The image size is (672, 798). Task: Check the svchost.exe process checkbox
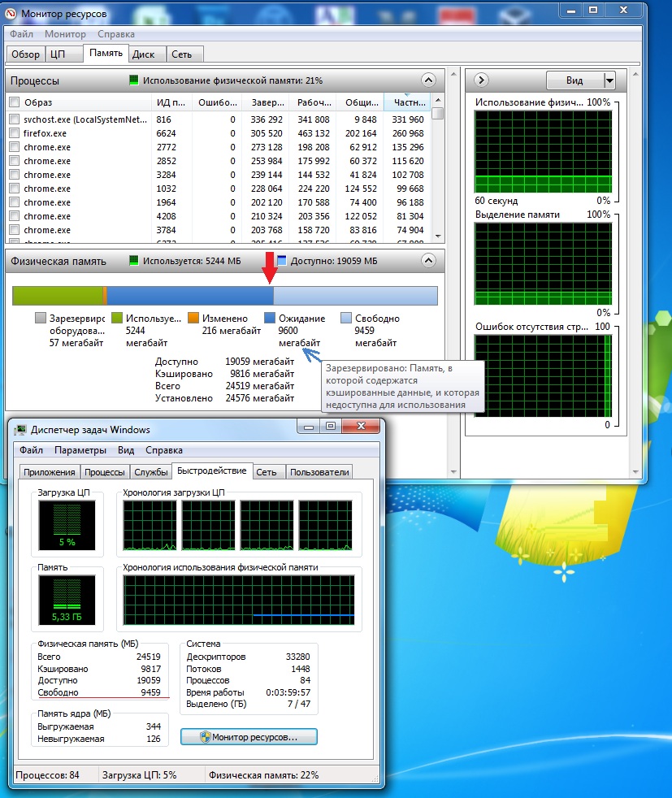14,119
